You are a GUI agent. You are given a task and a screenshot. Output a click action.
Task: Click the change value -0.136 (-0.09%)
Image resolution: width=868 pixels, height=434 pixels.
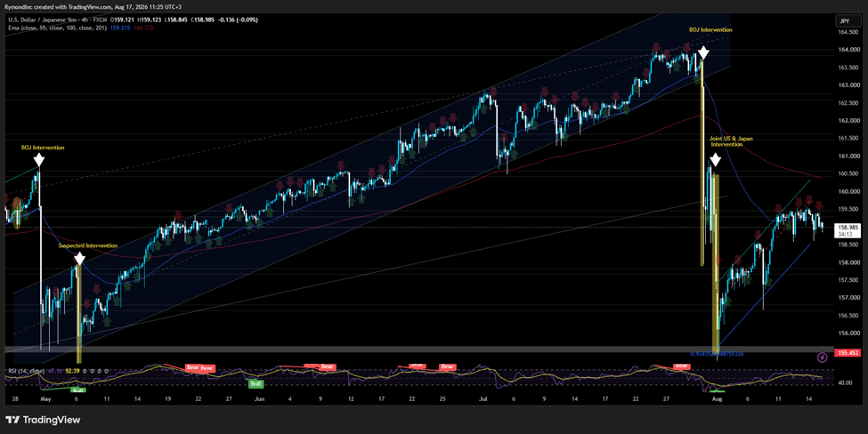pos(238,20)
